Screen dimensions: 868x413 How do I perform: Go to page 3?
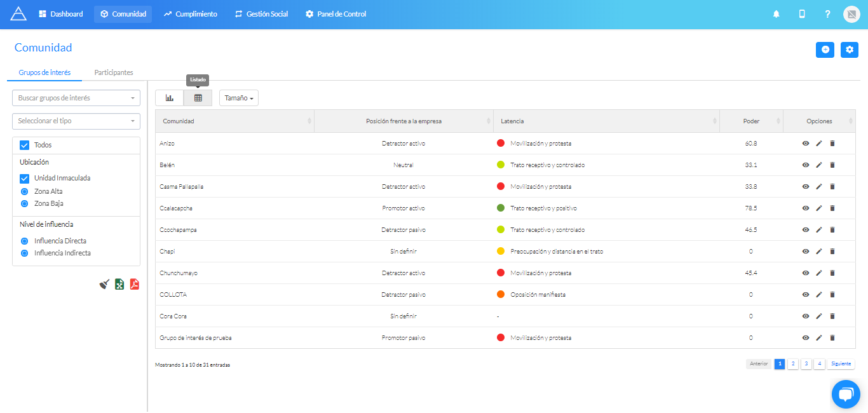tap(806, 364)
